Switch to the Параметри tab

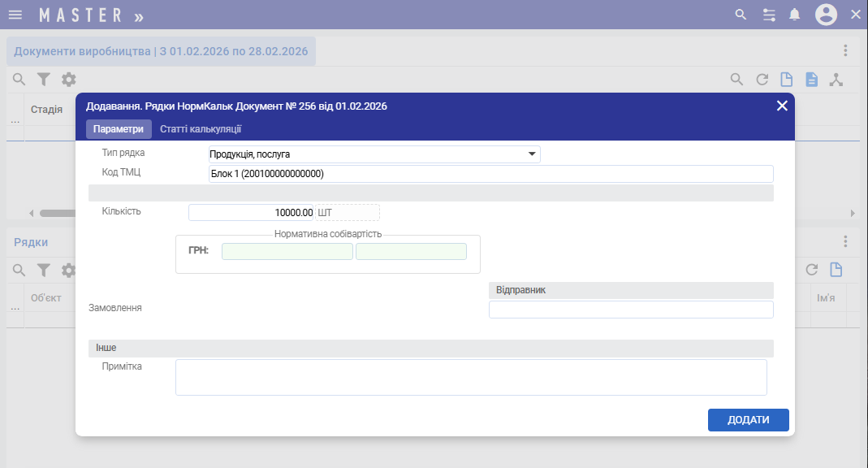pos(119,129)
